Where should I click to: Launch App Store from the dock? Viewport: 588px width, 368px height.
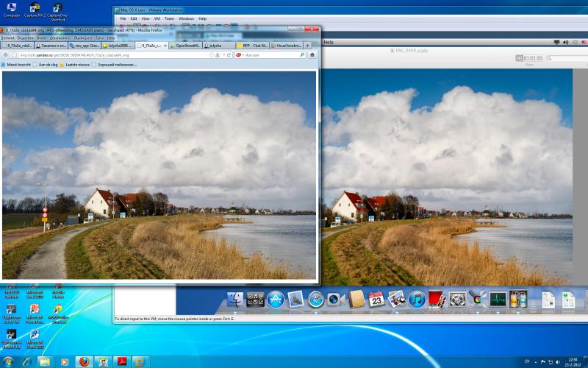pyautogui.click(x=276, y=300)
